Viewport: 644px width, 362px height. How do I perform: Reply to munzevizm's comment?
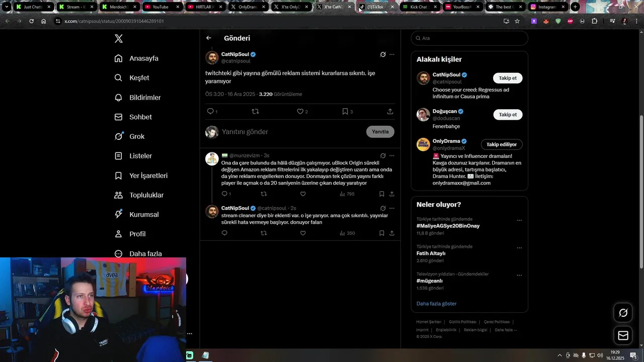point(224,194)
